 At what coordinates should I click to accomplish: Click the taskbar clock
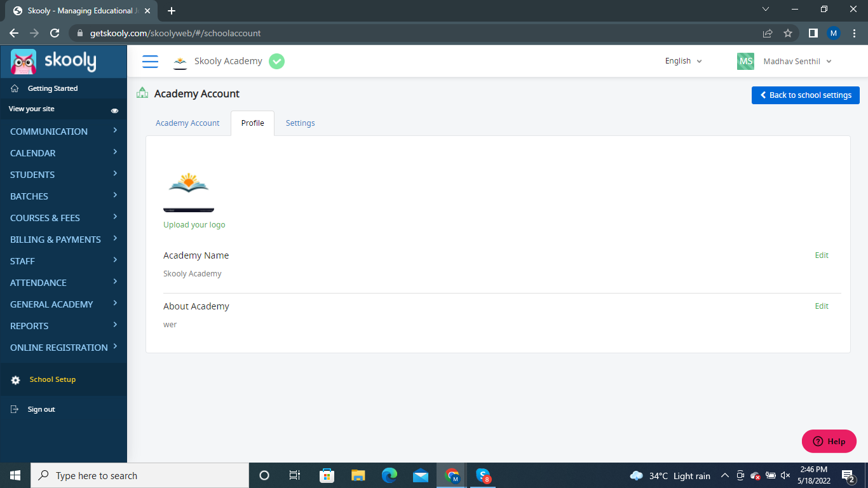[813, 475]
